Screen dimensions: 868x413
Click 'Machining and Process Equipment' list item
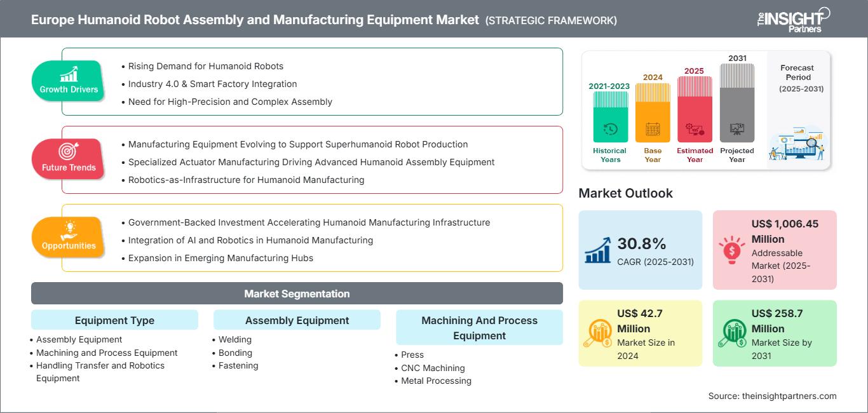coord(107,353)
